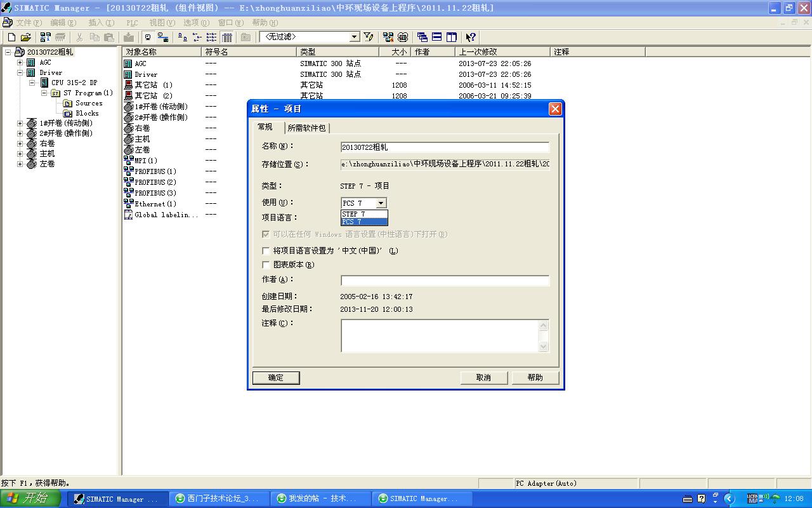Click the 取消 button
812x508 pixels.
click(483, 378)
